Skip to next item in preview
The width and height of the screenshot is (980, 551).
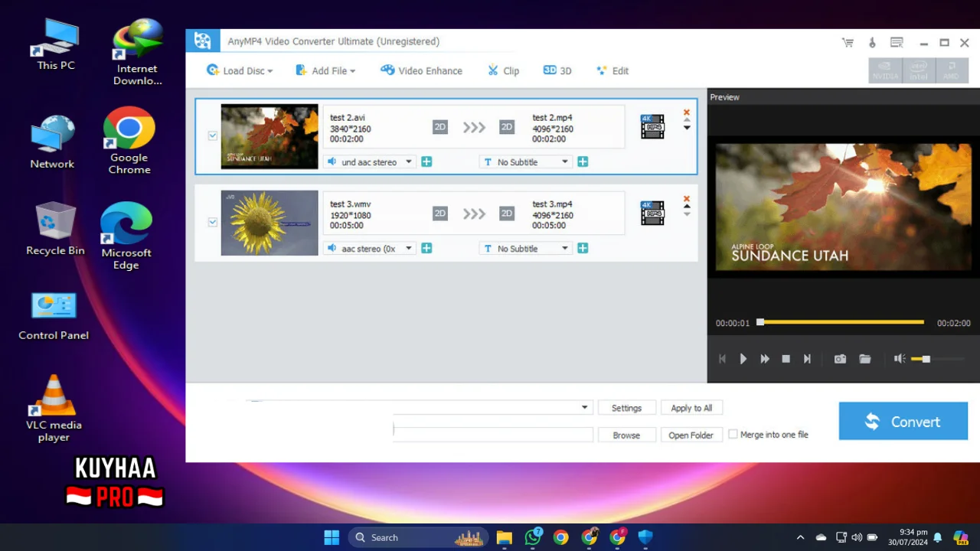point(807,359)
